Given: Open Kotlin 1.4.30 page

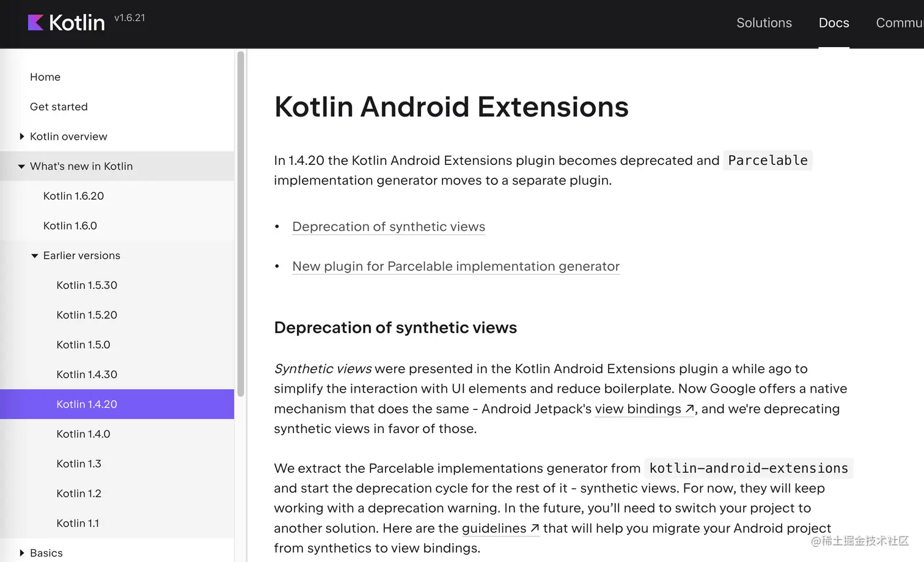Looking at the screenshot, I should (87, 374).
